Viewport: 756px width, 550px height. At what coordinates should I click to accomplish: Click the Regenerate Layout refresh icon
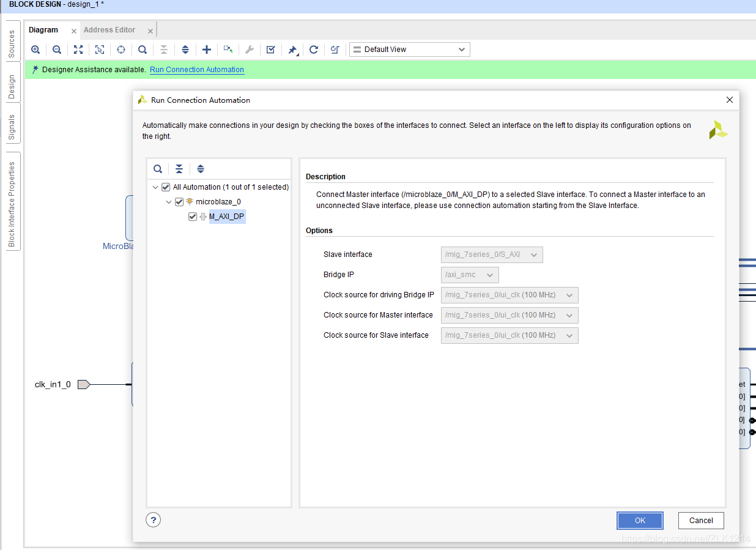[314, 50]
